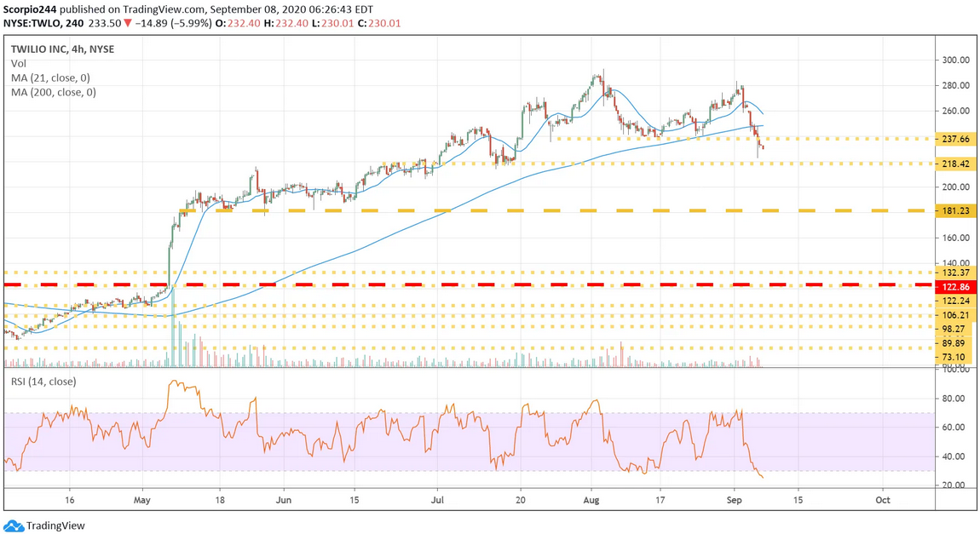Click the red down-triangle price change indicator

tap(128, 23)
